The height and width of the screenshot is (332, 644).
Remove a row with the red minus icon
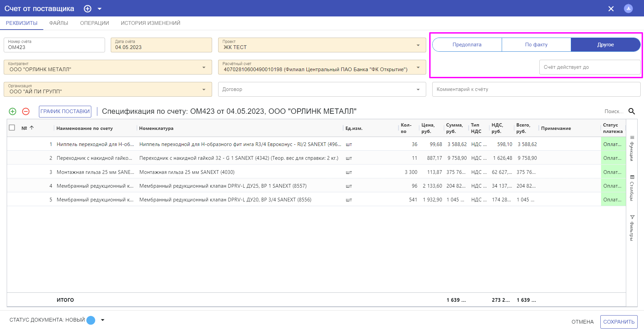click(x=26, y=111)
